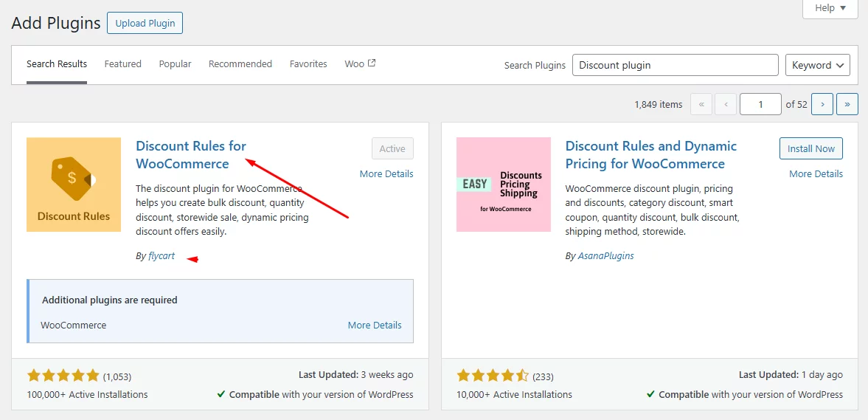Viewport: 868px width, 420px height.
Task: Click the Discount Rules plugin icon thumbnail
Action: (74, 185)
